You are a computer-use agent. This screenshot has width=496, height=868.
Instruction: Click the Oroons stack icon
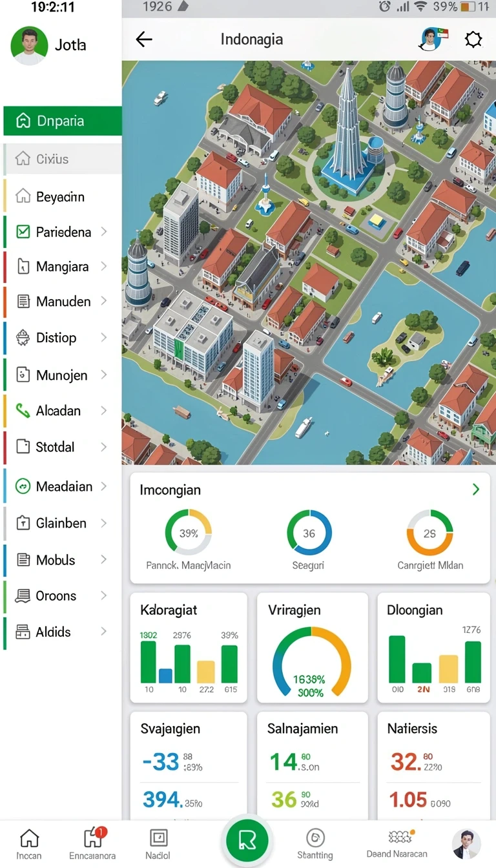point(23,595)
